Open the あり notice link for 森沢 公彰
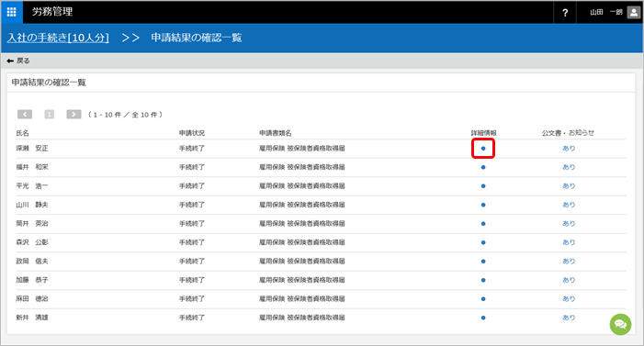Image resolution: width=644 pixels, height=346 pixels. [x=569, y=242]
